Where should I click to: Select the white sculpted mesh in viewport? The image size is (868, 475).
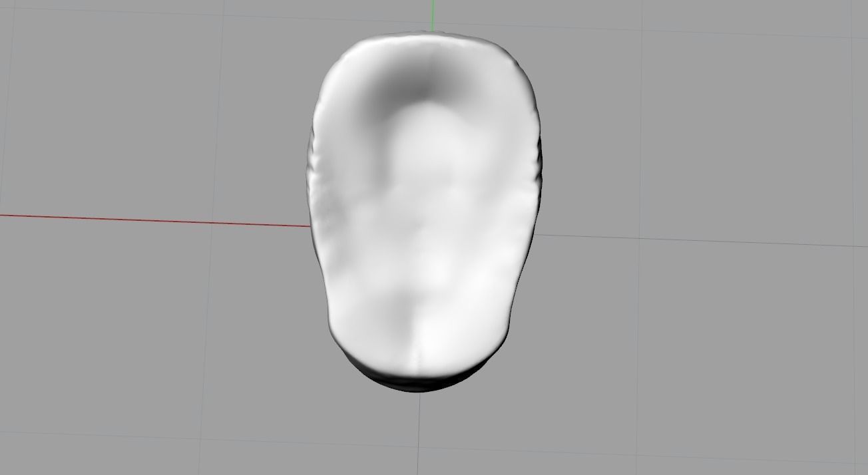[424, 212]
